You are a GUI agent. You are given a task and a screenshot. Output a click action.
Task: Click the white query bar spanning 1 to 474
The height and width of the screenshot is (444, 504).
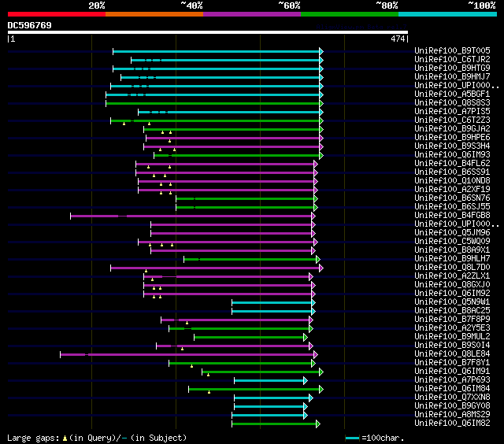(x=208, y=32)
